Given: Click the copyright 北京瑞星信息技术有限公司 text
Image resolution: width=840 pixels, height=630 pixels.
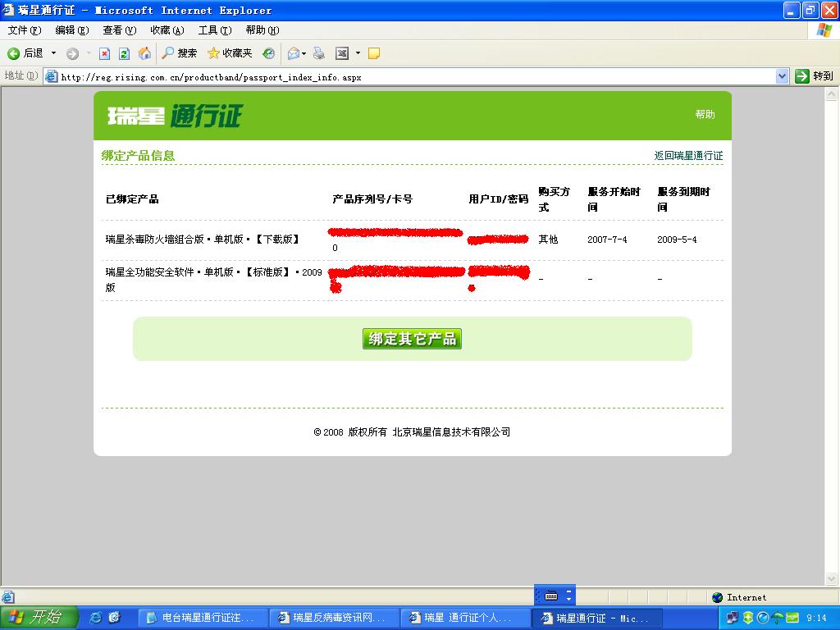Looking at the screenshot, I should [x=451, y=431].
